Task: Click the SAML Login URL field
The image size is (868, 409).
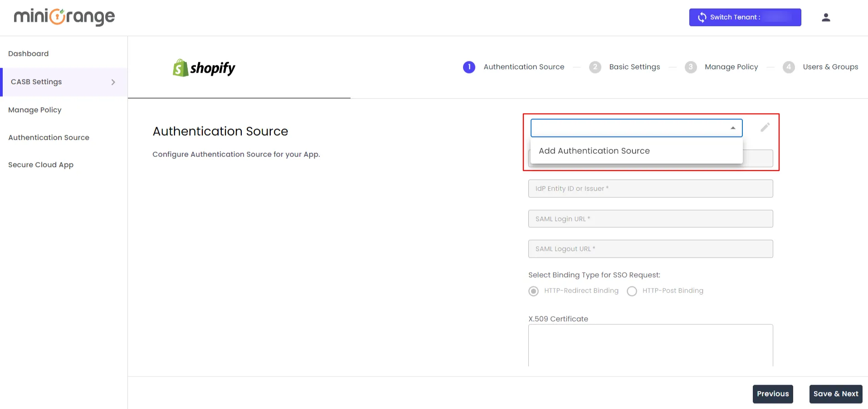Action: pos(650,219)
